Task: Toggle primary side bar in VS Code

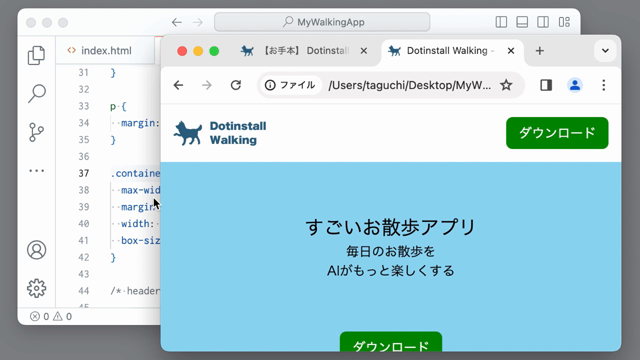Action: tap(501, 22)
